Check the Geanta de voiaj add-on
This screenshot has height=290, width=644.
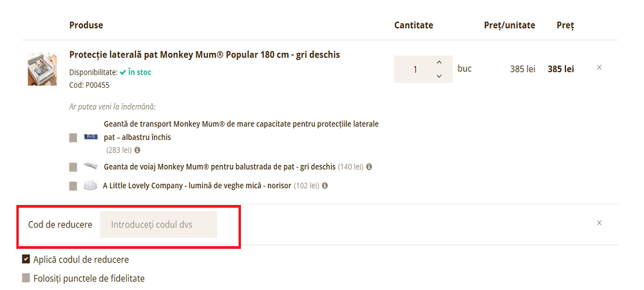coord(73,167)
